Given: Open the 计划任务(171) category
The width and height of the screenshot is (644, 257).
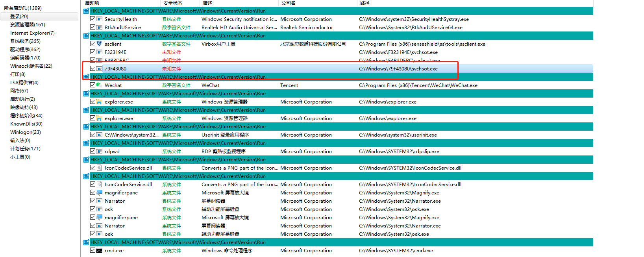Looking at the screenshot, I should pyautogui.click(x=25, y=148).
